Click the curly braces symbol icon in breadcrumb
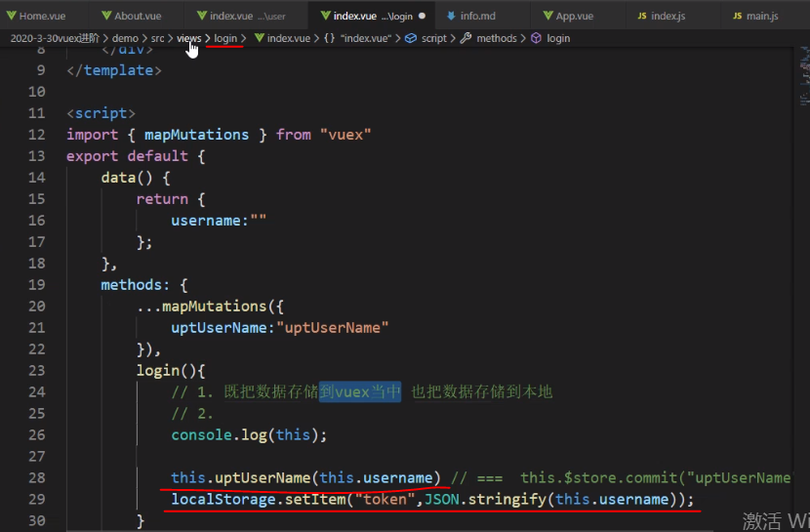Screen dimensions: 810x532 pos(329,38)
